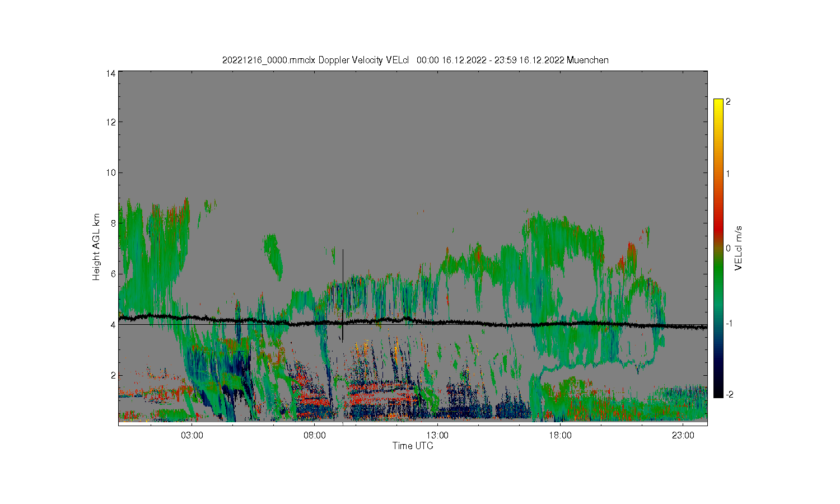
Task: Click the plot title text
Action: click(x=415, y=60)
